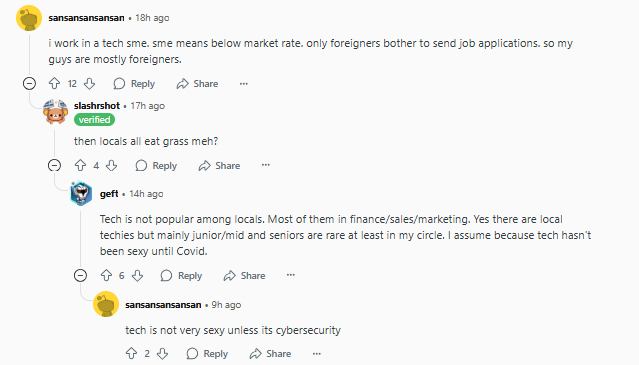Open slashrshot's user profile link

pyautogui.click(x=97, y=106)
